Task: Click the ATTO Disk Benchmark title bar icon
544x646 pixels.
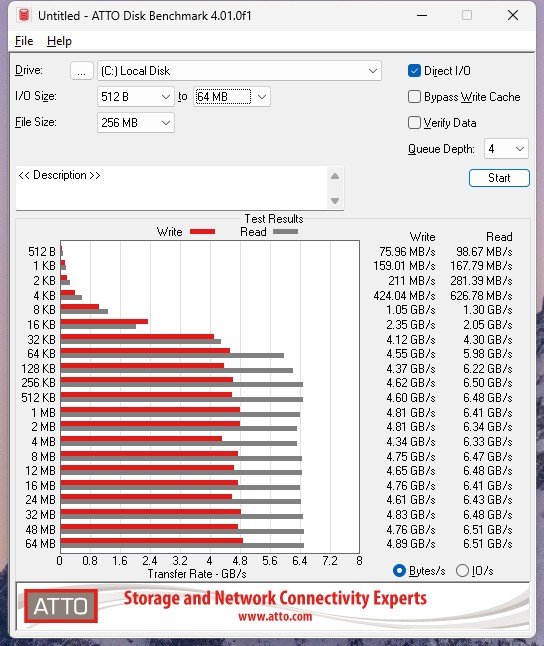Action: 24,15
